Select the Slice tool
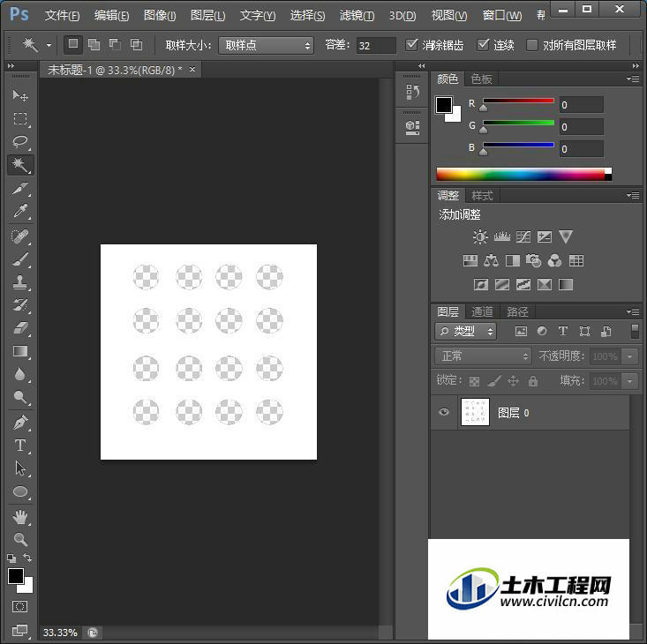 tap(19, 189)
